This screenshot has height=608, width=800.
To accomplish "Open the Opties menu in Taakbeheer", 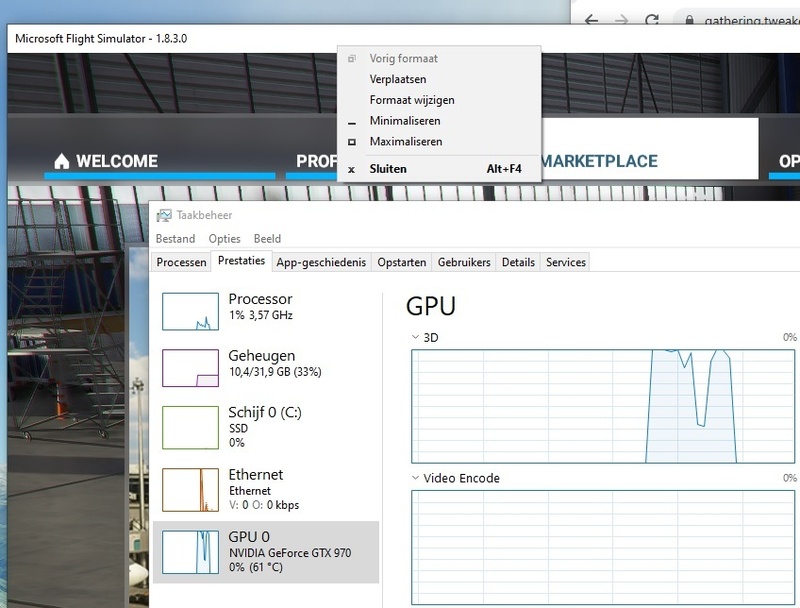I will 224,239.
